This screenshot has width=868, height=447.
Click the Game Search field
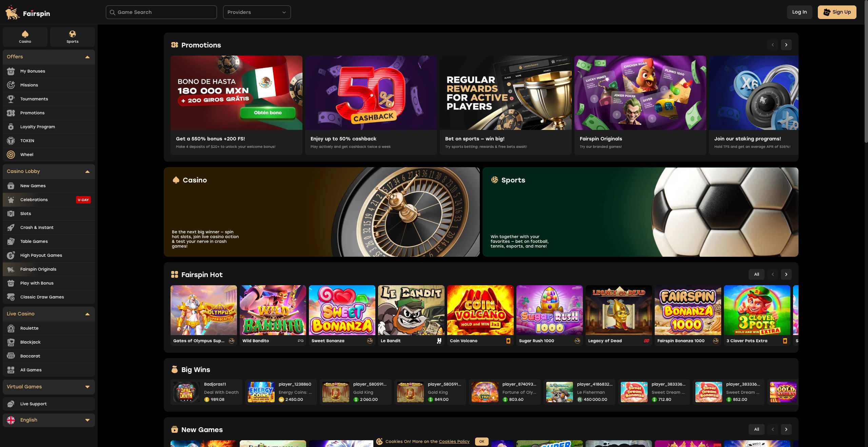161,12
